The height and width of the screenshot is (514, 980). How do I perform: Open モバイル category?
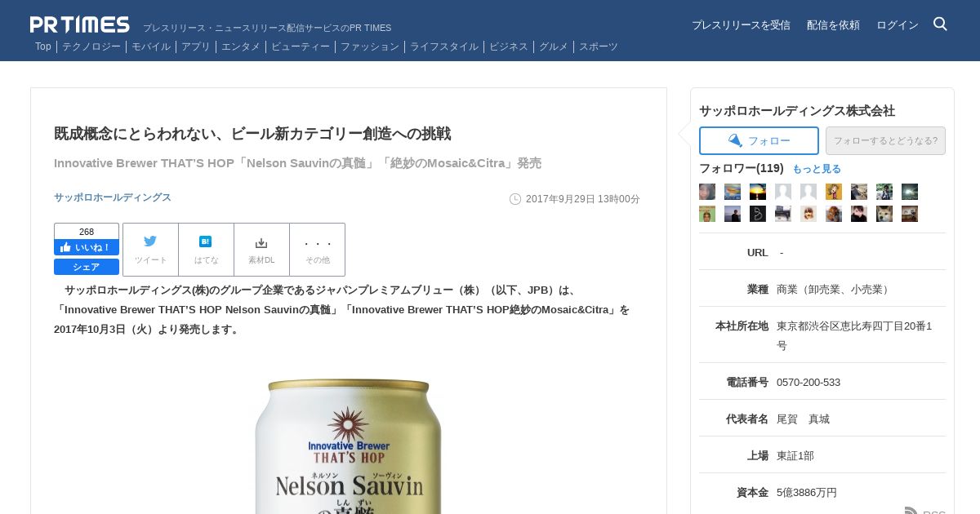(151, 47)
